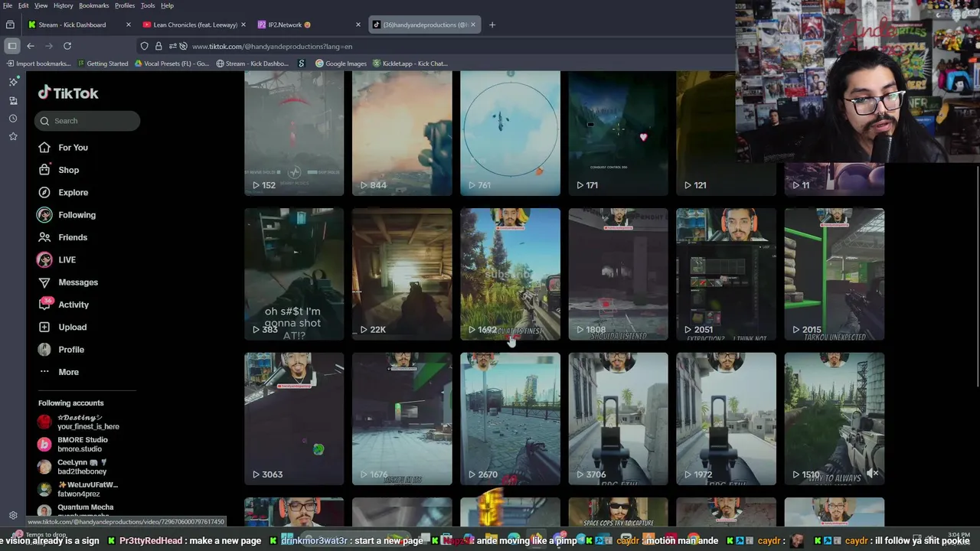Close the Lean Chronicles tab
Image resolution: width=980 pixels, height=551 pixels.
pos(243,24)
